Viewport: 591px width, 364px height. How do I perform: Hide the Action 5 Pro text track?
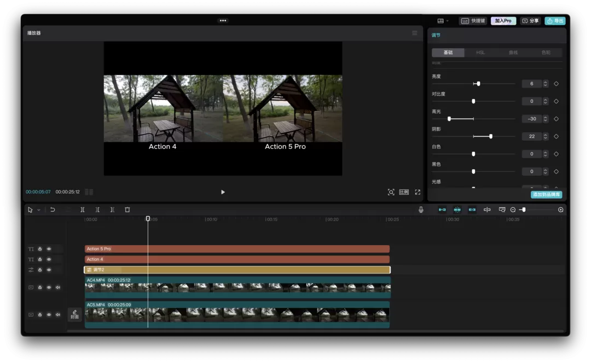pyautogui.click(x=49, y=249)
